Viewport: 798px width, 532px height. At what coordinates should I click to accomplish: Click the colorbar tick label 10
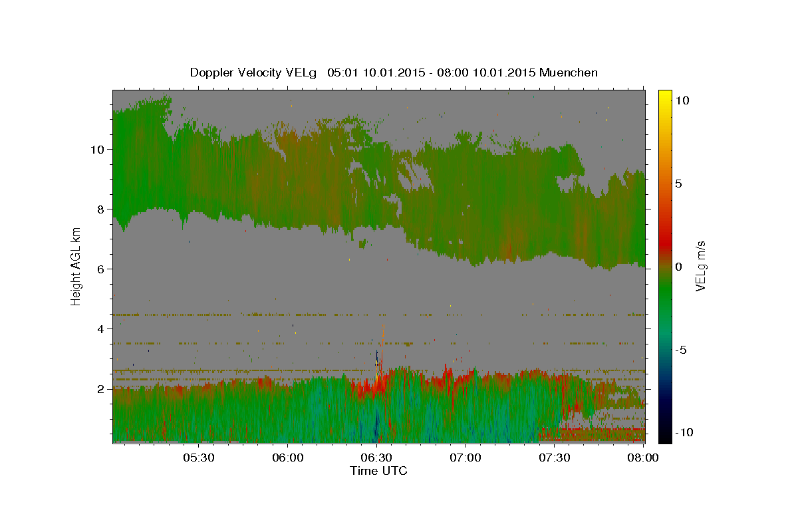point(682,100)
